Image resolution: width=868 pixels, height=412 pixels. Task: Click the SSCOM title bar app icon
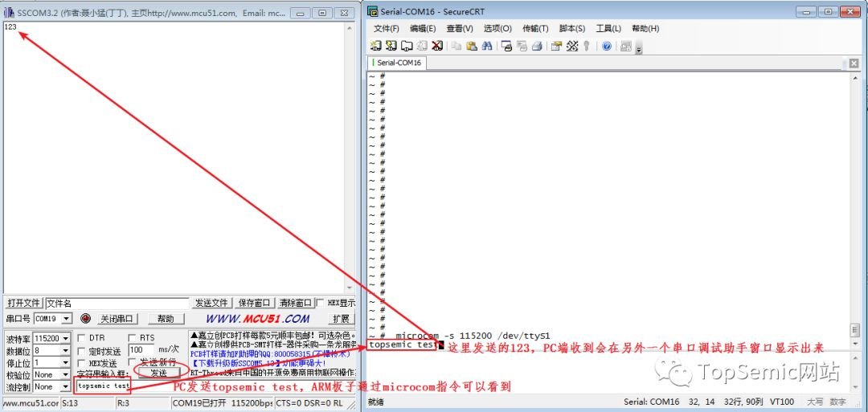point(9,12)
